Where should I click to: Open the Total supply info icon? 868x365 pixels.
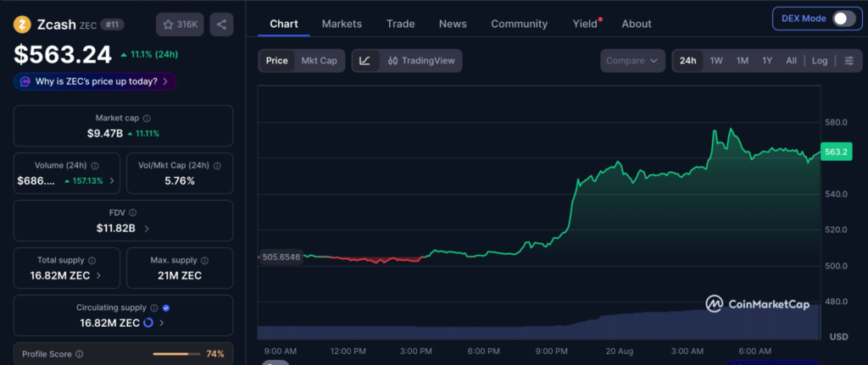point(92,260)
